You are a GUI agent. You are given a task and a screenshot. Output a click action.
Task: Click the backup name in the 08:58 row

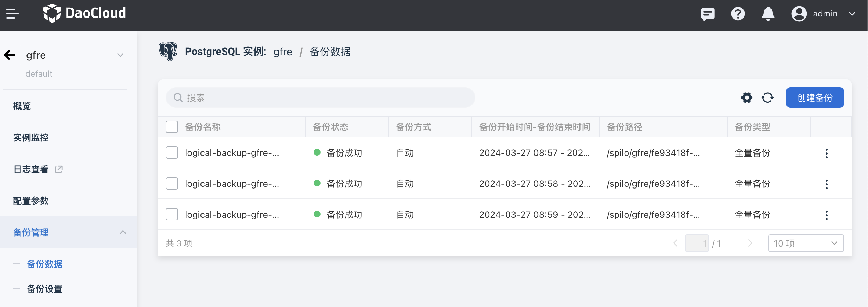point(232,184)
